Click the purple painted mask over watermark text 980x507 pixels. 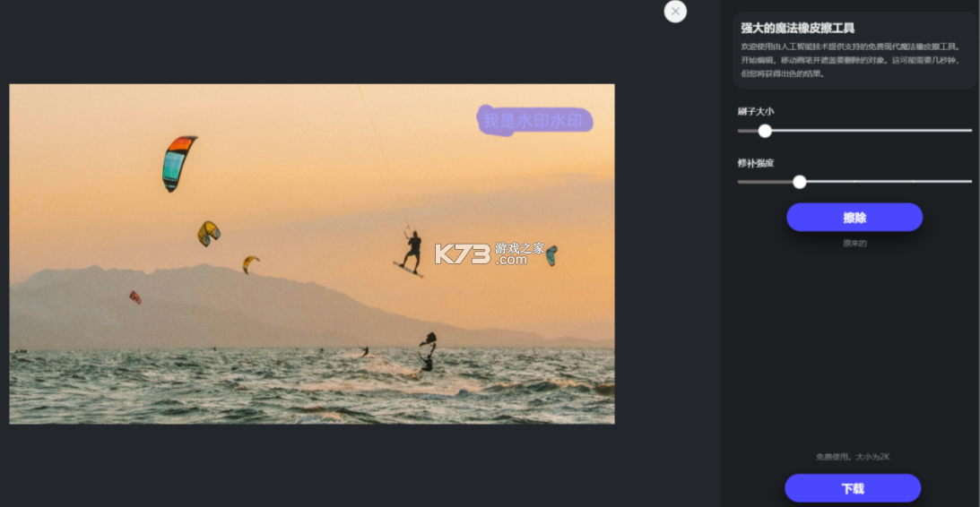click(535, 120)
